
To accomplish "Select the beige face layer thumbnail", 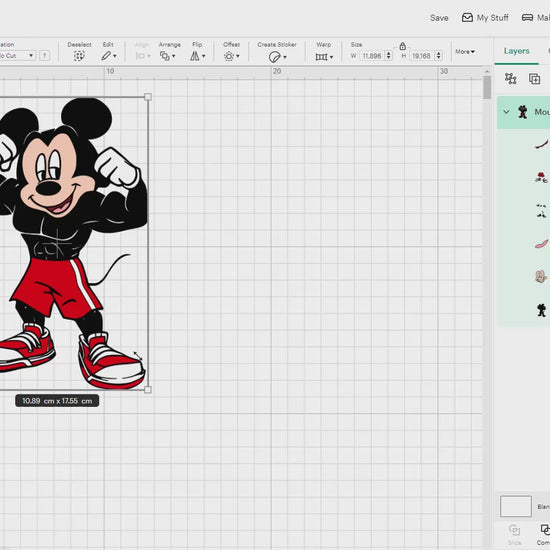I will click(541, 277).
